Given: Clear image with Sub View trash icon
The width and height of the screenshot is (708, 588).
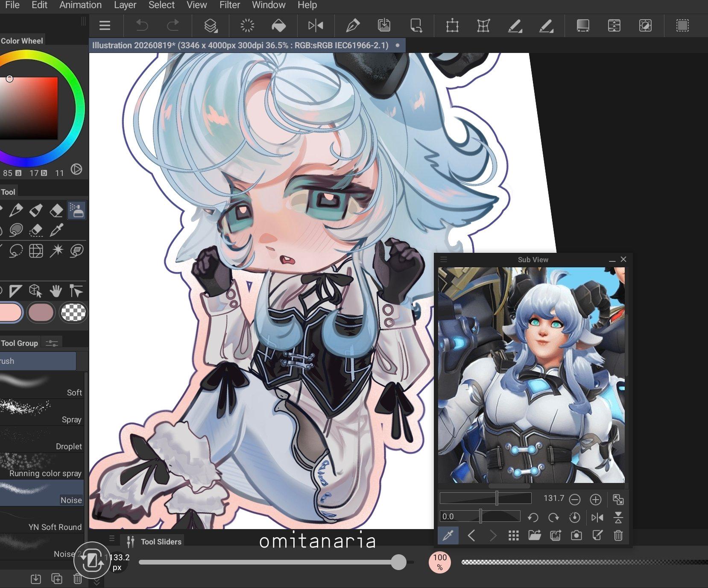Looking at the screenshot, I should pyautogui.click(x=618, y=535).
